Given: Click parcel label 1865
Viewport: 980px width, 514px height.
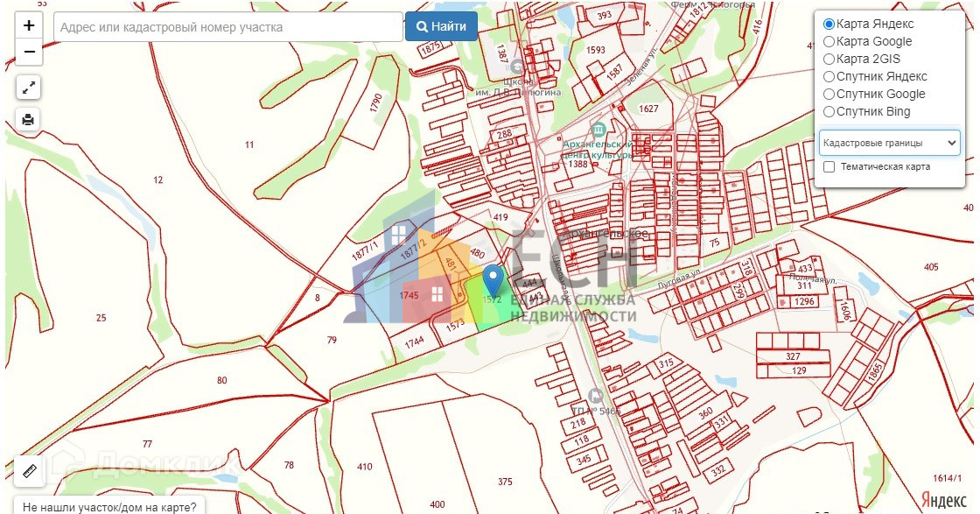Looking at the screenshot, I should pyautogui.click(x=874, y=370).
